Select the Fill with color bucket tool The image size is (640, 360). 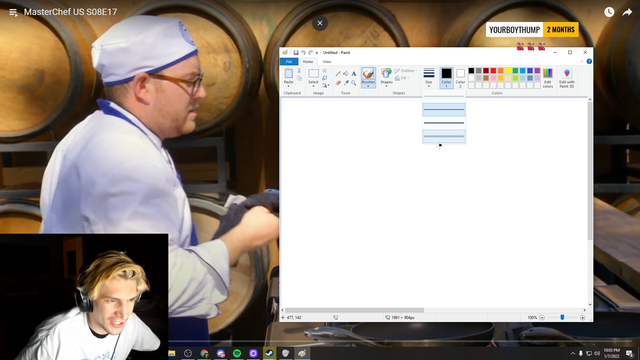(x=346, y=74)
